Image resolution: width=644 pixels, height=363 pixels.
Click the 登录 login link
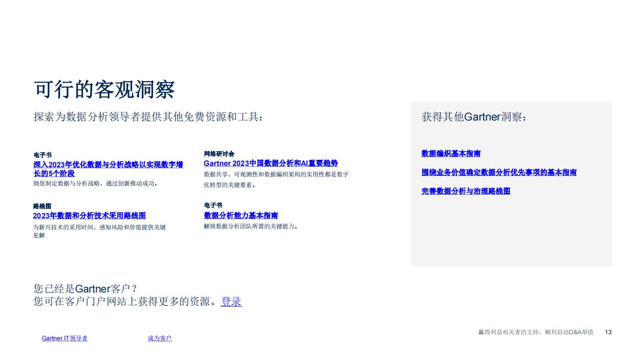(x=231, y=301)
